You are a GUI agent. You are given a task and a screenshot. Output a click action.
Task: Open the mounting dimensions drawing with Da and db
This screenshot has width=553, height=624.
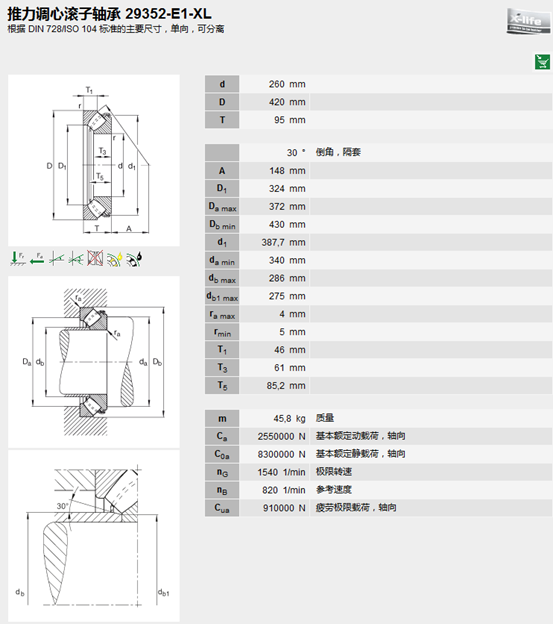click(x=94, y=362)
